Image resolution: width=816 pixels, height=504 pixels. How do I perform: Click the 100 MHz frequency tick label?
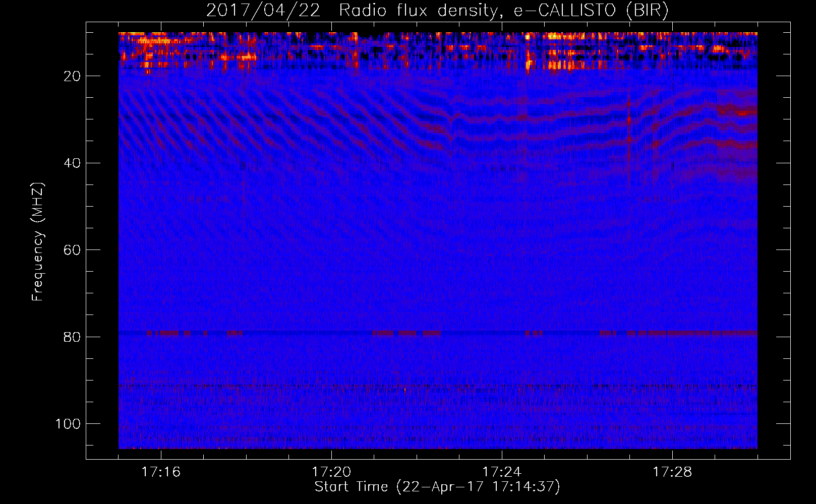point(68,424)
